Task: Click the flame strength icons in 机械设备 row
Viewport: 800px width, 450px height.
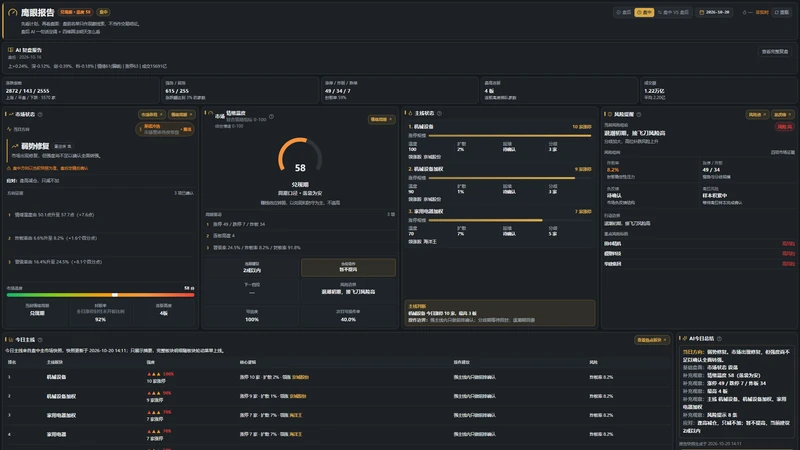Action: click(154, 374)
